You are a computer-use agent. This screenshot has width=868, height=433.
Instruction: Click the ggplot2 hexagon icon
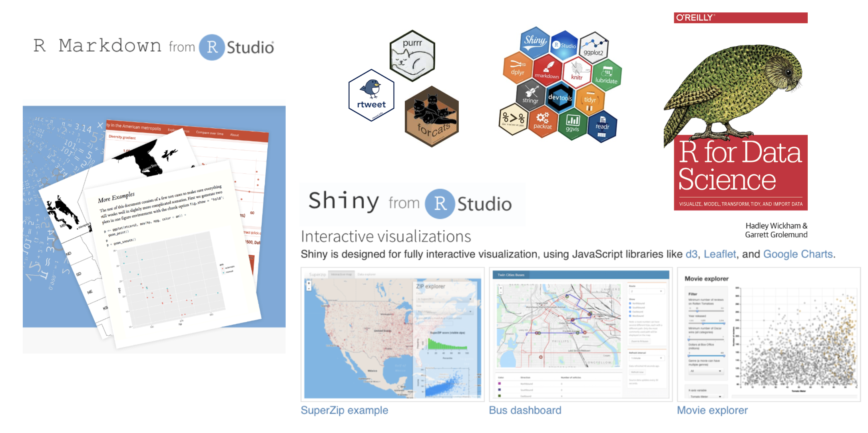click(593, 47)
